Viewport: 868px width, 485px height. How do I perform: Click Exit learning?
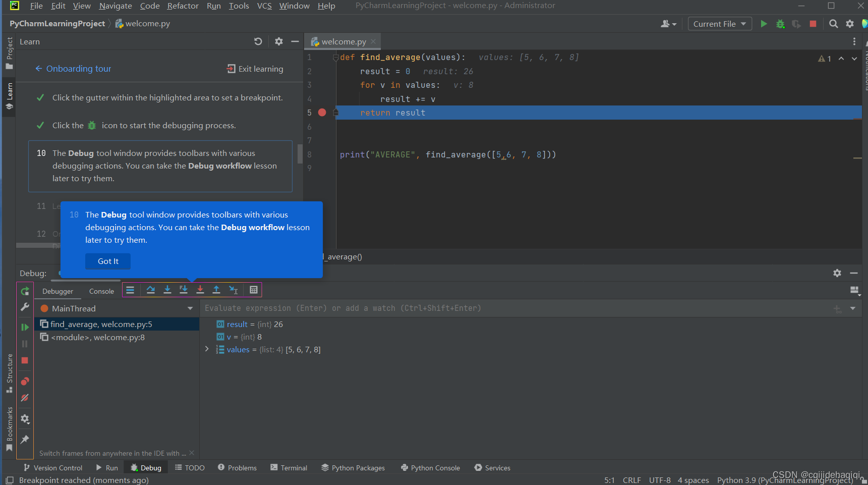pos(255,69)
